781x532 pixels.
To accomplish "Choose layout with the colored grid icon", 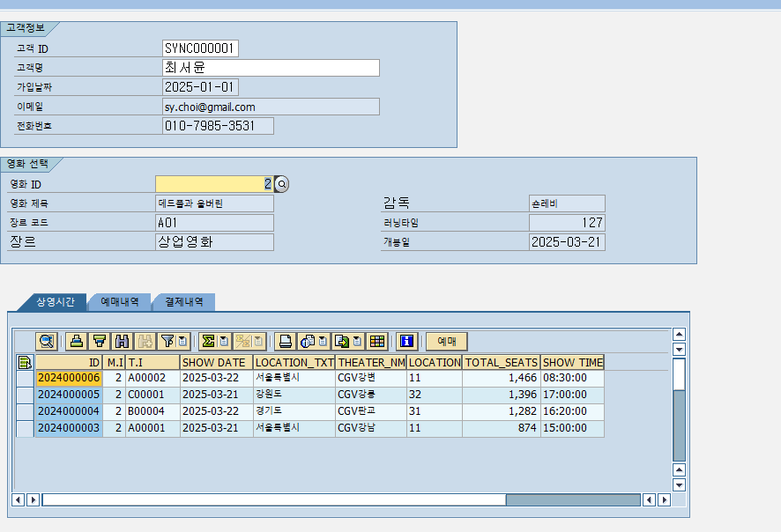I will [377, 342].
